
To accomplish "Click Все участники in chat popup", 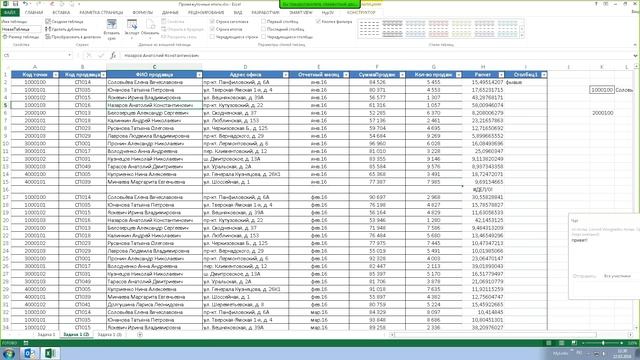I will pyautogui.click(x=617, y=276).
